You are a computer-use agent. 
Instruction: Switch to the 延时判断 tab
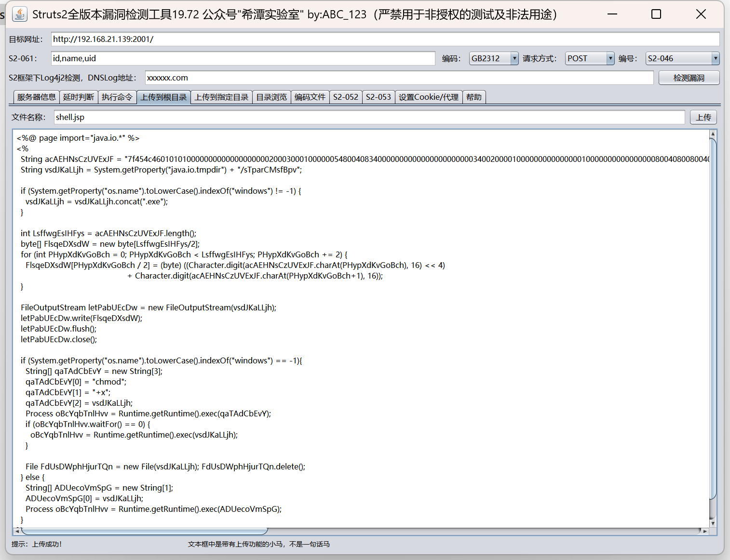click(79, 97)
